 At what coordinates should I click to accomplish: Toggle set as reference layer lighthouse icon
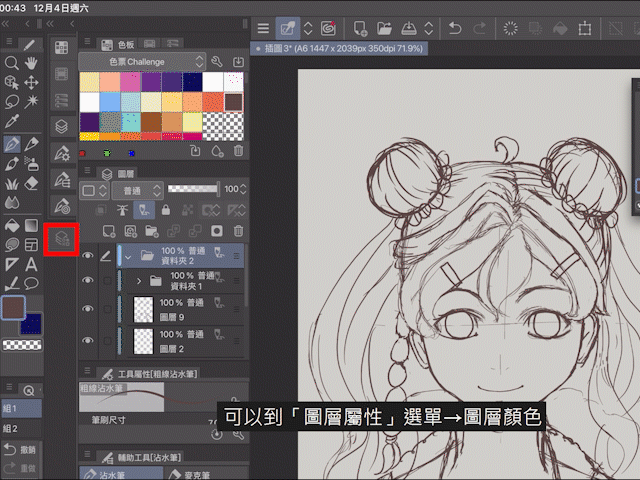point(122,210)
